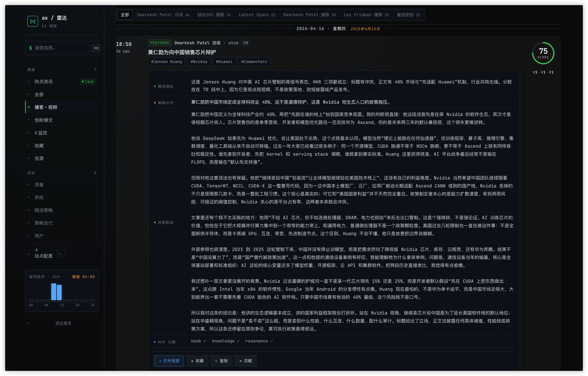
Task: Toggle the FEATURED badge
Action: (159, 43)
